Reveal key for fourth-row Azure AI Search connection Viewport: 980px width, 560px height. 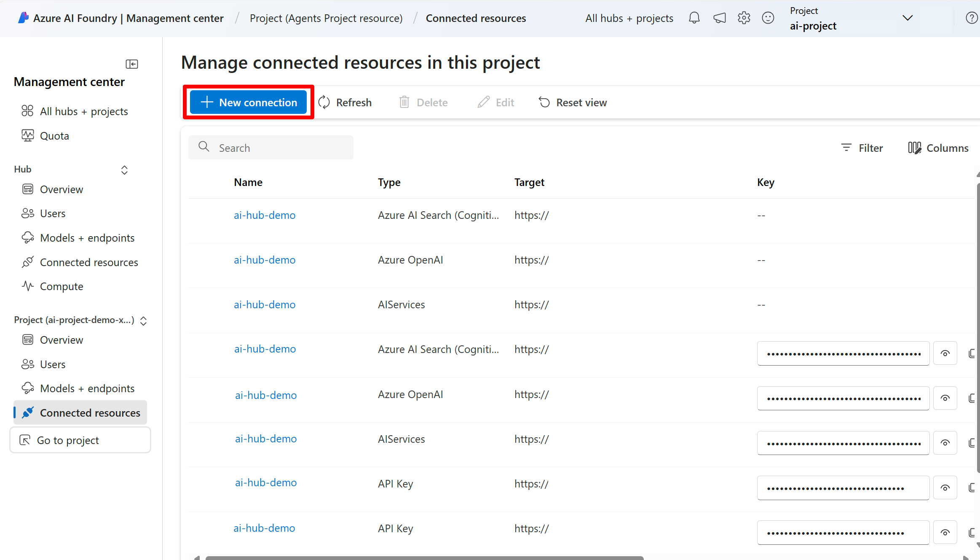click(x=945, y=353)
